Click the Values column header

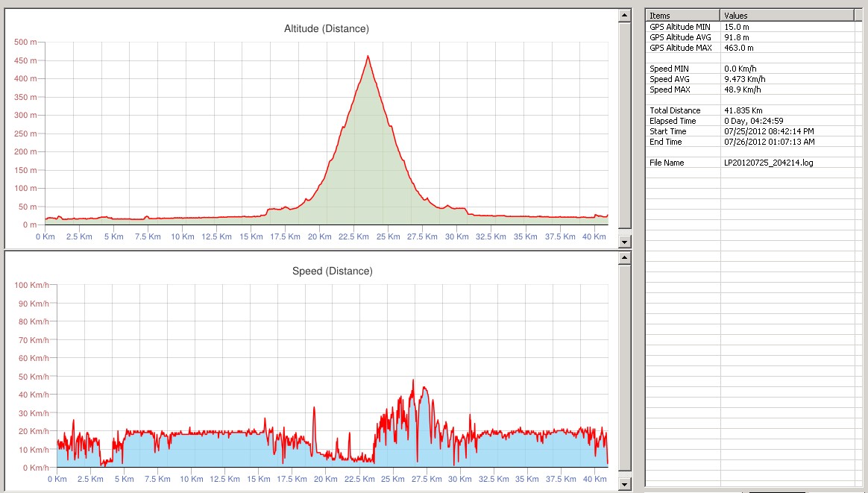(786, 15)
